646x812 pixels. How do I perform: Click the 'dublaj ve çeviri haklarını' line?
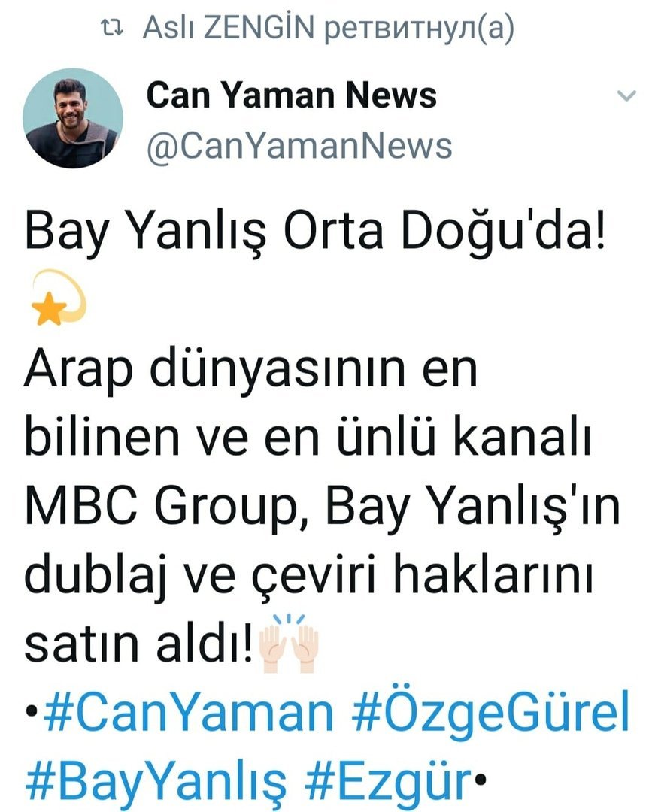tap(309, 575)
